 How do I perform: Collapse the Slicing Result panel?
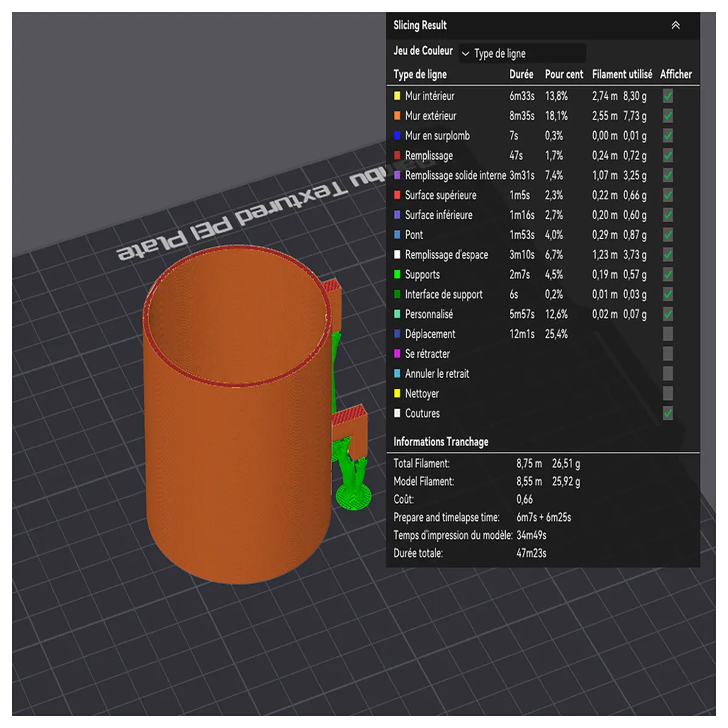tap(675, 25)
